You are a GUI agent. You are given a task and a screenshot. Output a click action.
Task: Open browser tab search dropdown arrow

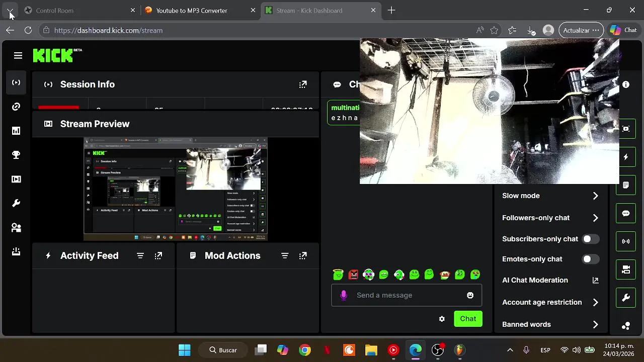[10, 10]
